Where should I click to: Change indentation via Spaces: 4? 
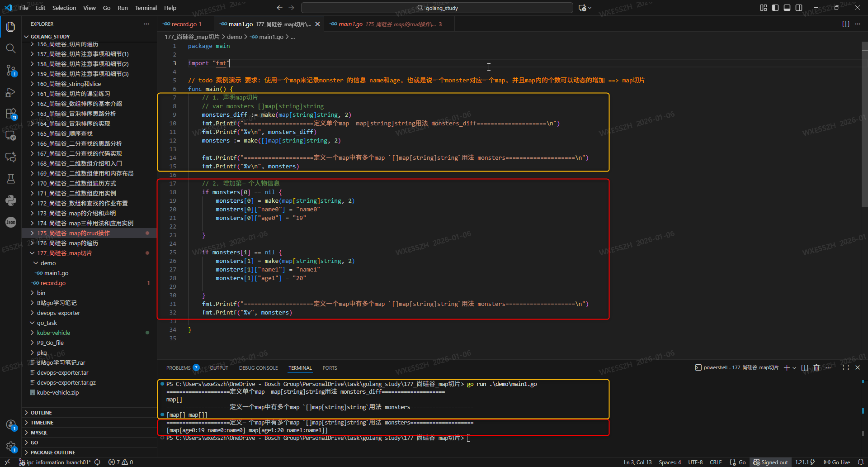[x=670, y=462]
